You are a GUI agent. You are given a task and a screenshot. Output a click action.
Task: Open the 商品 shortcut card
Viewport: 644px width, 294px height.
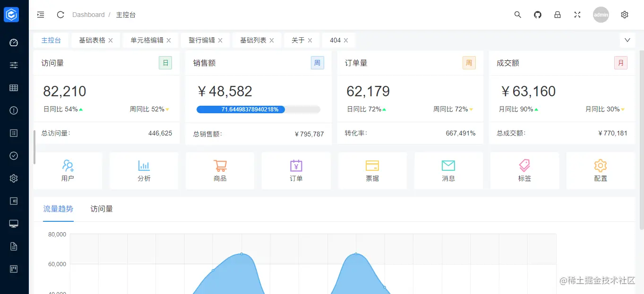[220, 170]
